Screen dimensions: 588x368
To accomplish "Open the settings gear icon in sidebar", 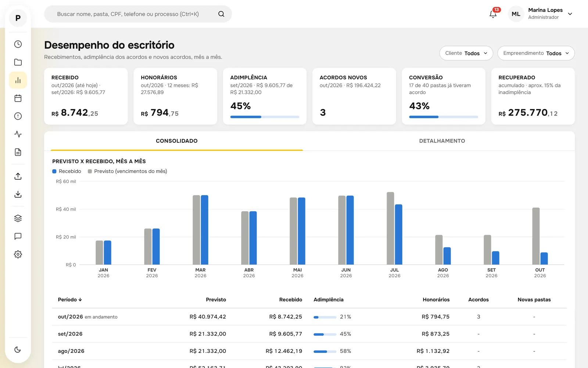I will point(18,254).
